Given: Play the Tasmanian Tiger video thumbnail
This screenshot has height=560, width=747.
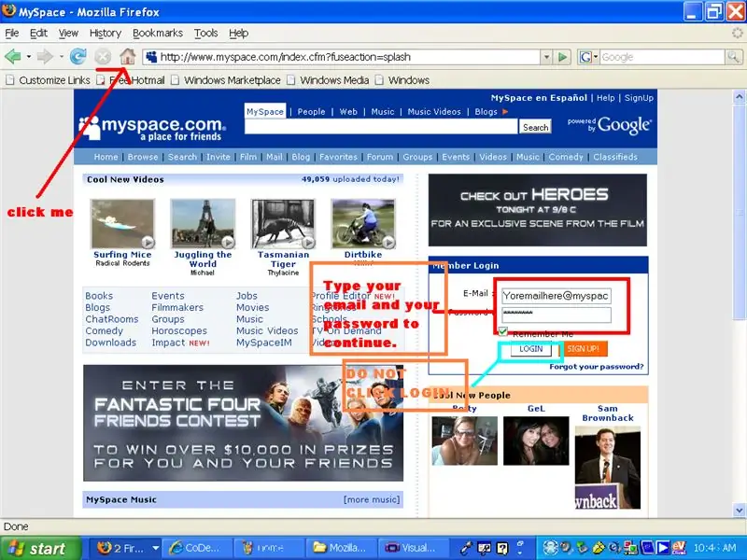Looking at the screenshot, I should (x=283, y=223).
